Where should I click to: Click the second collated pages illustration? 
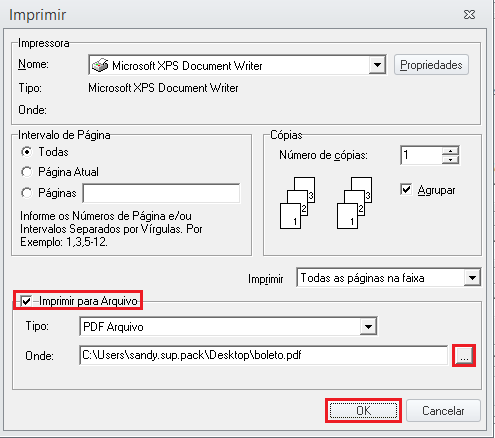pyautogui.click(x=354, y=203)
